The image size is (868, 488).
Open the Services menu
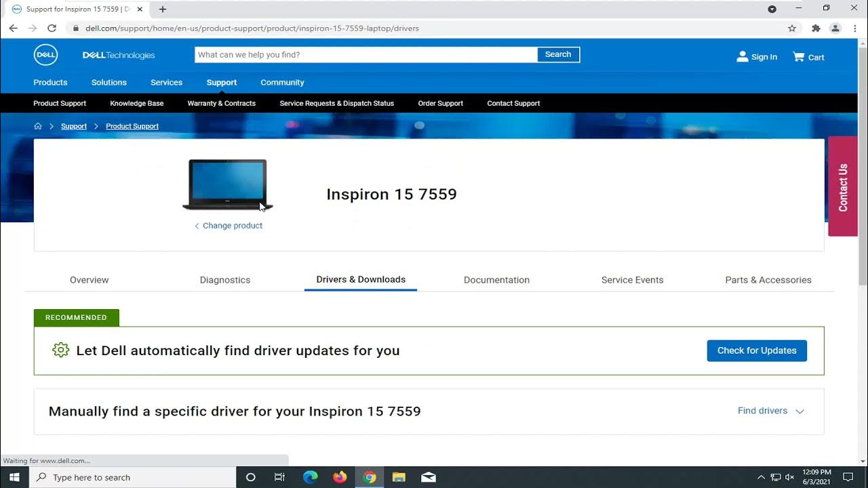click(x=166, y=83)
